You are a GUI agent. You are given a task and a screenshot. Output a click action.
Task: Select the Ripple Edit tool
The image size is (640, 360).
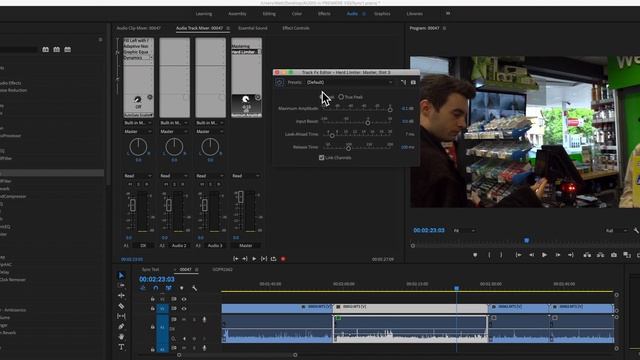click(121, 296)
